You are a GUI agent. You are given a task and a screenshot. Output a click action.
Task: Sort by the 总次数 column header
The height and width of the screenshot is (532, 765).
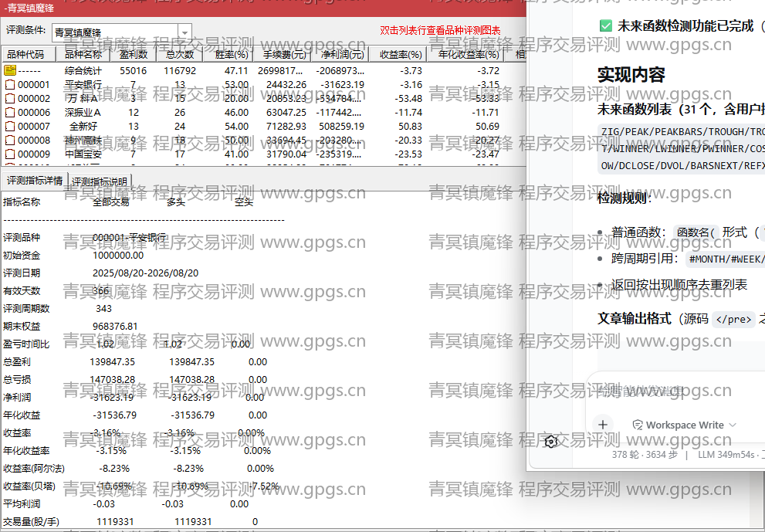180,54
